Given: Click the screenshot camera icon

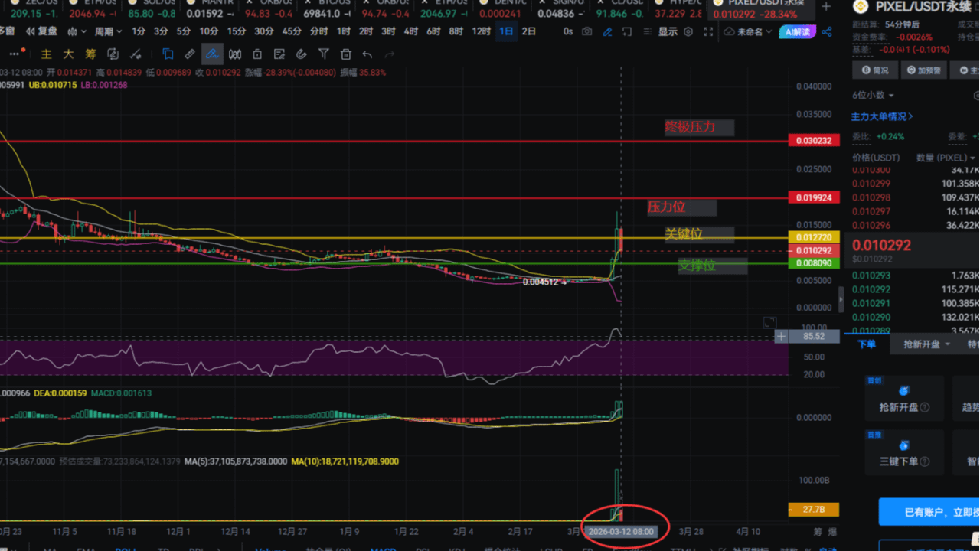Looking at the screenshot, I should click(586, 31).
